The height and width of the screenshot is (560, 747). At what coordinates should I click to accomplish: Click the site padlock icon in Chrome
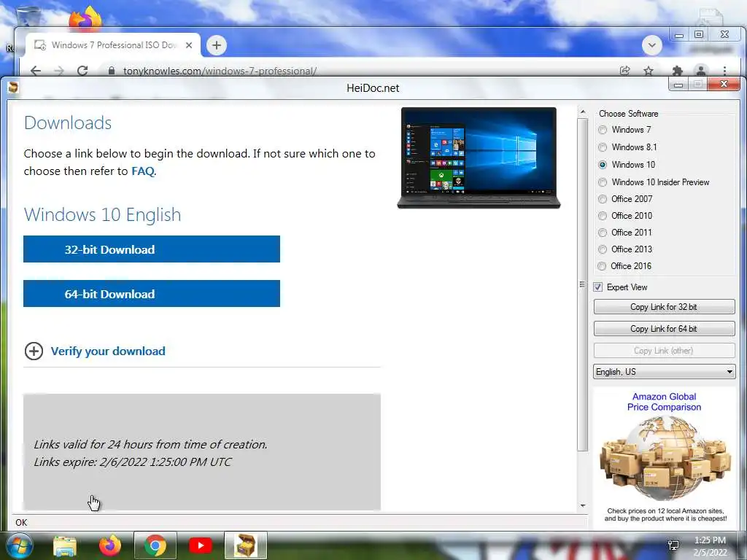(112, 71)
